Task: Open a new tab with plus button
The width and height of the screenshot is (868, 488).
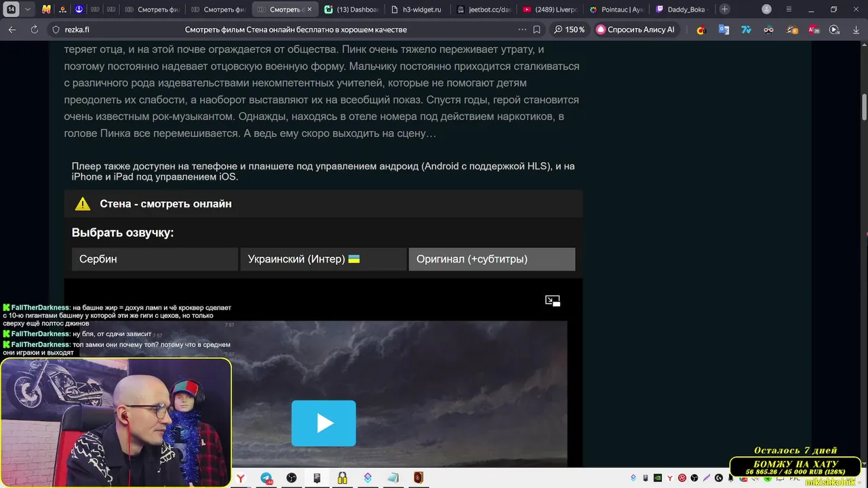Action: [x=725, y=9]
